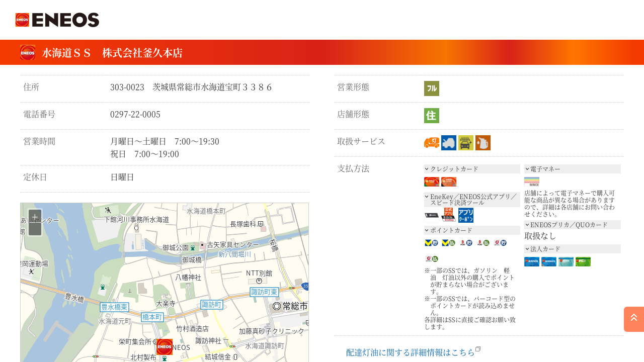Click the d Point earn (貯) icon
644x362 pixels.
coord(500,243)
